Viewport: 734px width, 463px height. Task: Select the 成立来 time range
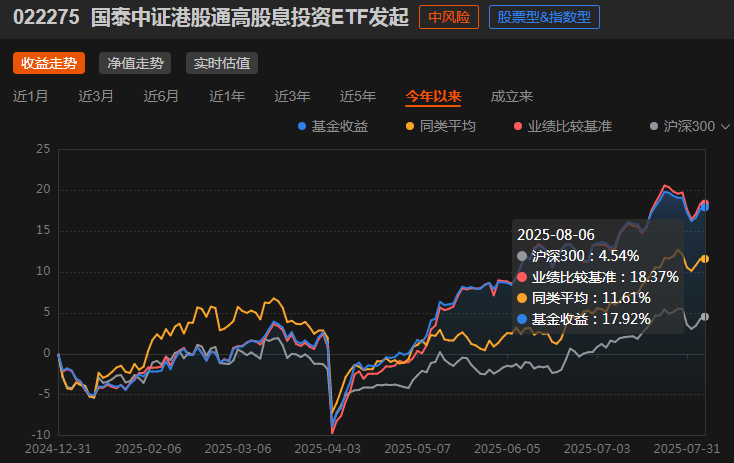coord(512,96)
